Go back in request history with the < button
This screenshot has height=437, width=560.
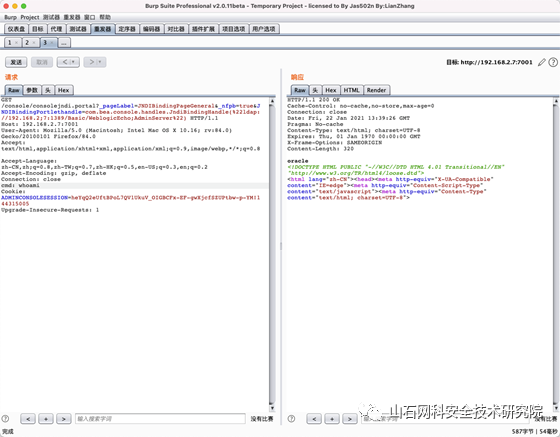64,62
